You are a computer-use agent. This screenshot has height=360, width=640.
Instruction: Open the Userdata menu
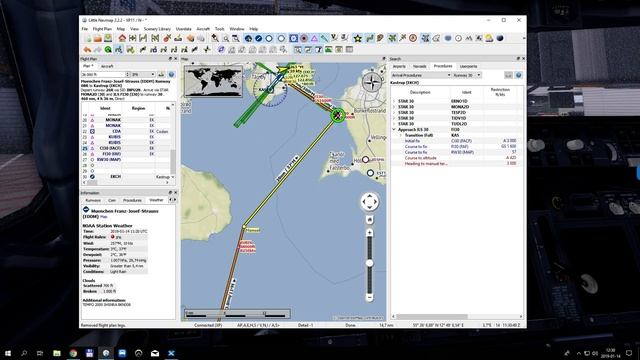(x=184, y=29)
